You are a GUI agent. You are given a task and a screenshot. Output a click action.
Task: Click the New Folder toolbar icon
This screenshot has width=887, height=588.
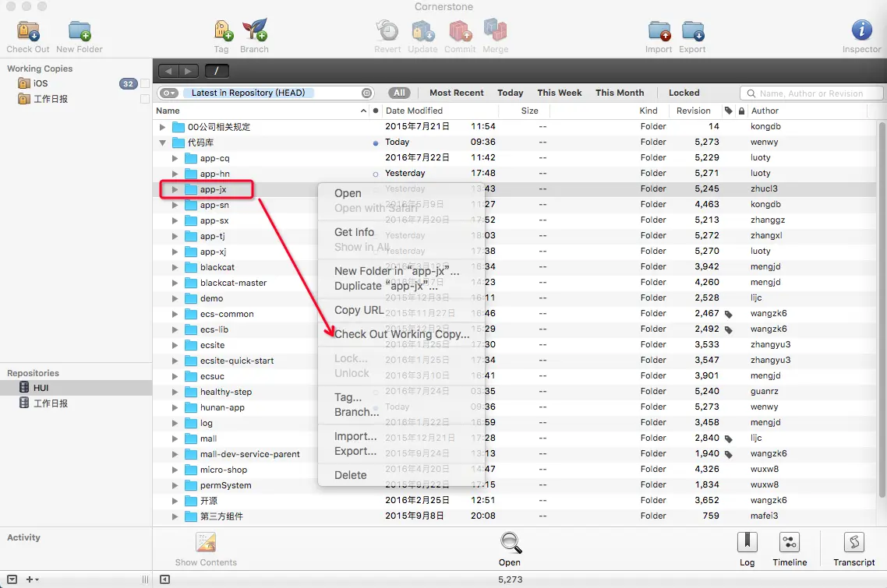[x=80, y=31]
